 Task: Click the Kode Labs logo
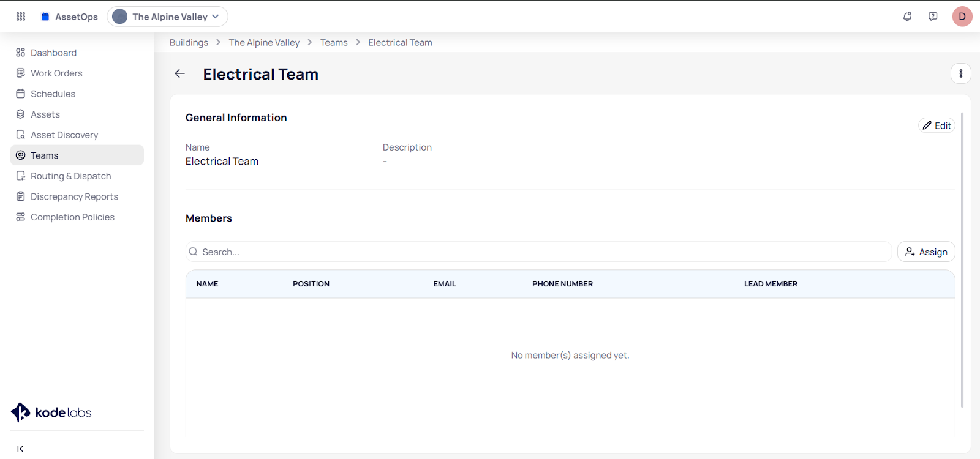click(x=51, y=412)
